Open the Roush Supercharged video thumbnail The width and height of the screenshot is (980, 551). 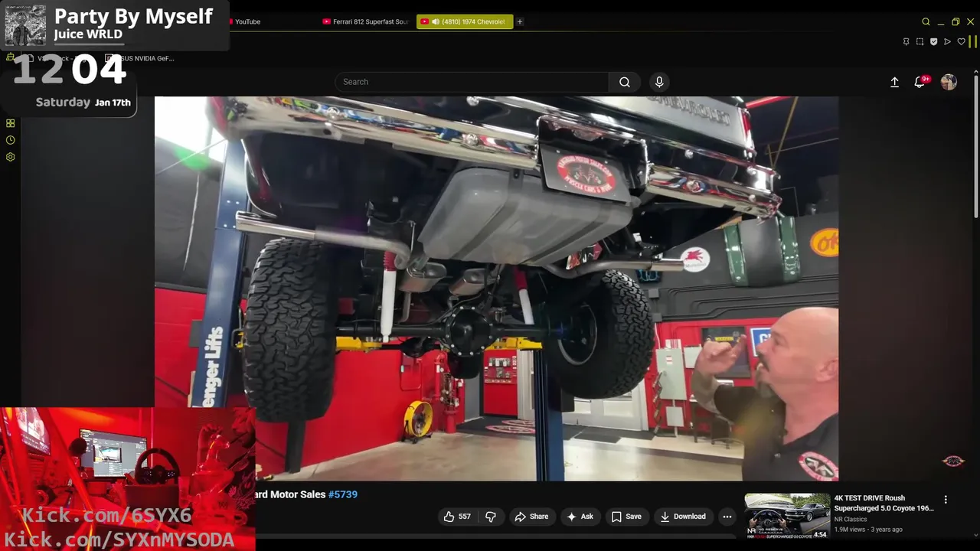point(787,517)
